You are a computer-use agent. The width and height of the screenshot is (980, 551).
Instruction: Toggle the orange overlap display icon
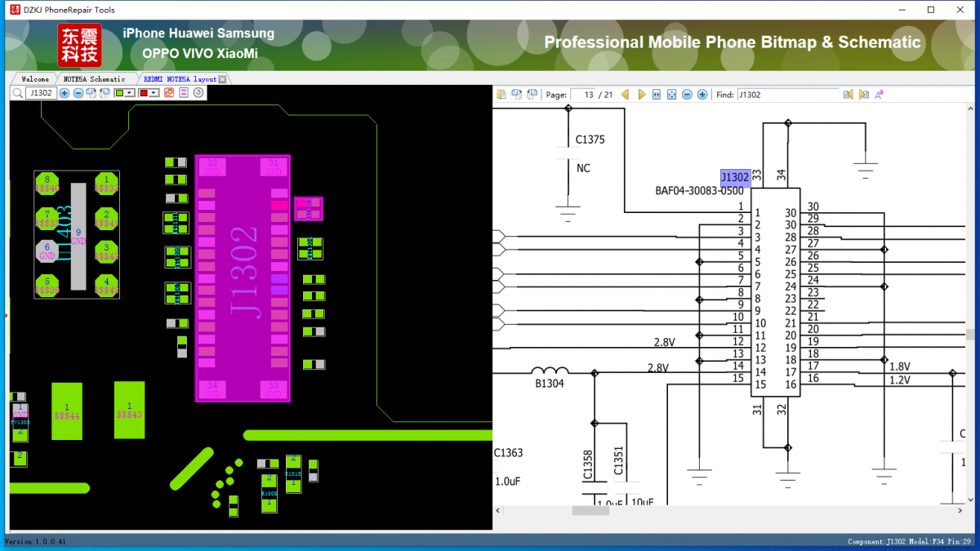(x=169, y=93)
